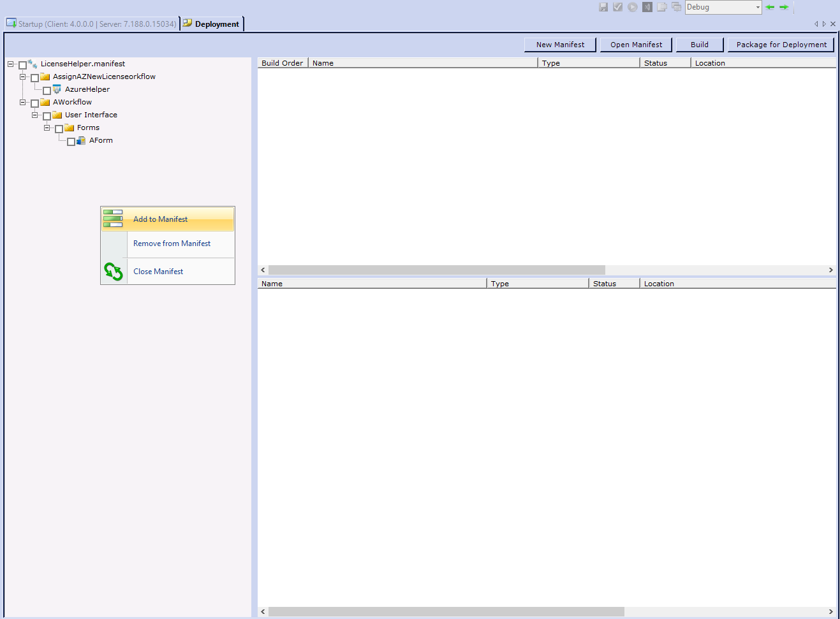Tick the checkbox beside AForm
The image size is (840, 619).
[x=71, y=142]
